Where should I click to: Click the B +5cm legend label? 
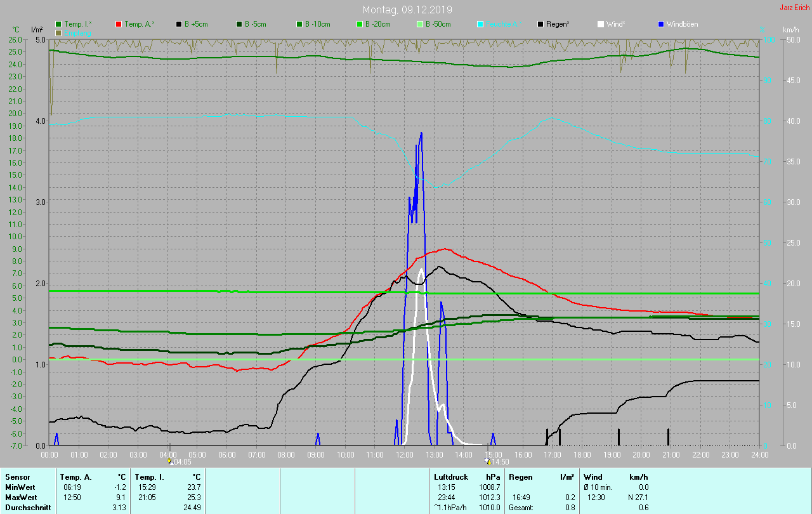(x=196, y=24)
